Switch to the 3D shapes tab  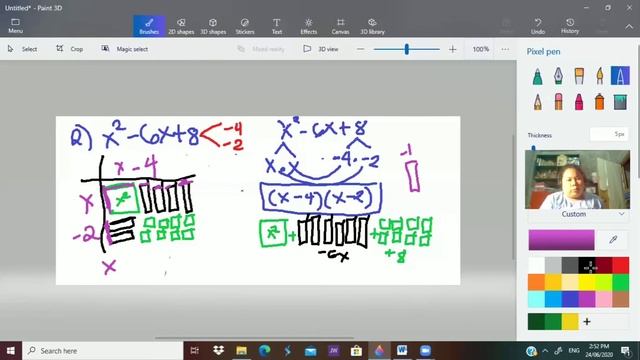click(213, 26)
